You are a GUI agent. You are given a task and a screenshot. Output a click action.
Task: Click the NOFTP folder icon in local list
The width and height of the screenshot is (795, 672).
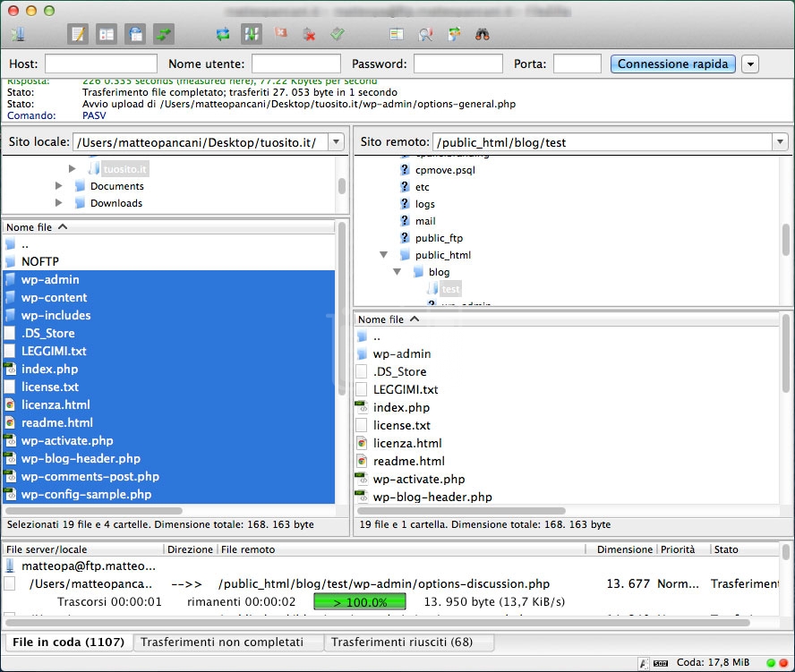coord(10,261)
